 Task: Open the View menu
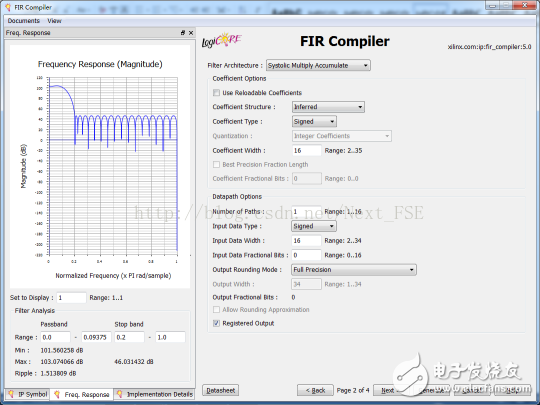(54, 21)
